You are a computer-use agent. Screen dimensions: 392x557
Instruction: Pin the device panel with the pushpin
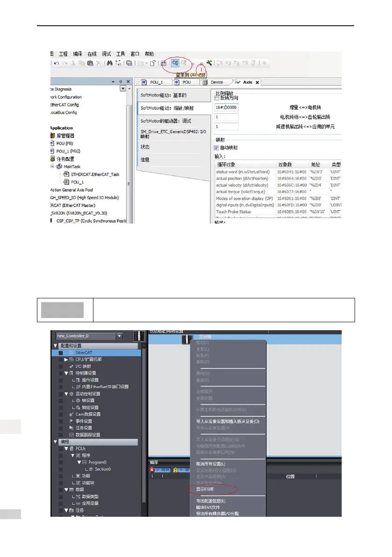pos(121,82)
